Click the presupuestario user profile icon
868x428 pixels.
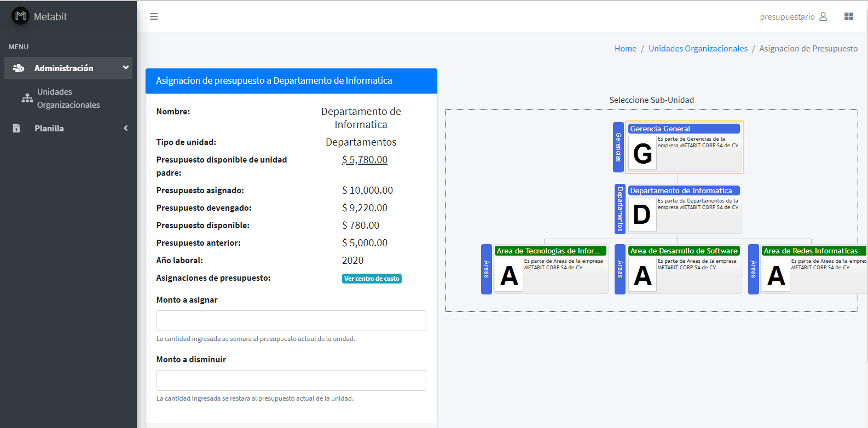[823, 16]
